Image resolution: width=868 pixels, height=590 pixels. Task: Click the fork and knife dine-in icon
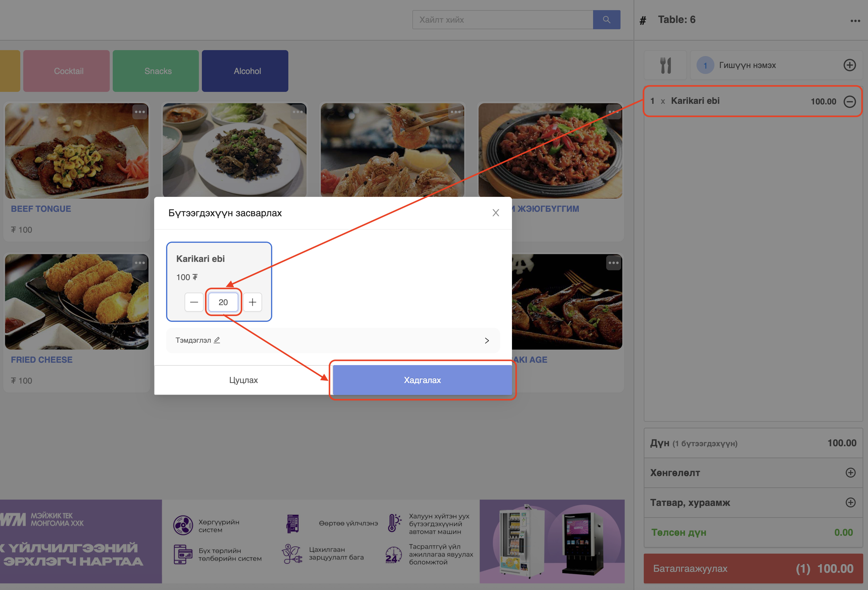click(x=665, y=65)
